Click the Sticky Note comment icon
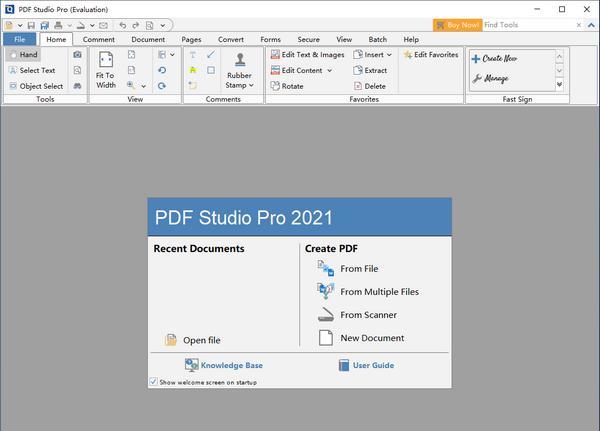The height and width of the screenshot is (431, 600). pyautogui.click(x=192, y=86)
